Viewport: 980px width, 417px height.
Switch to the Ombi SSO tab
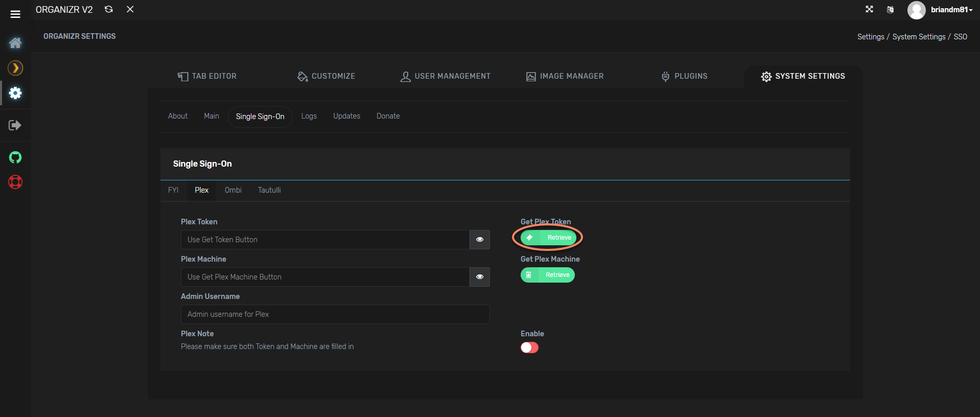point(233,190)
